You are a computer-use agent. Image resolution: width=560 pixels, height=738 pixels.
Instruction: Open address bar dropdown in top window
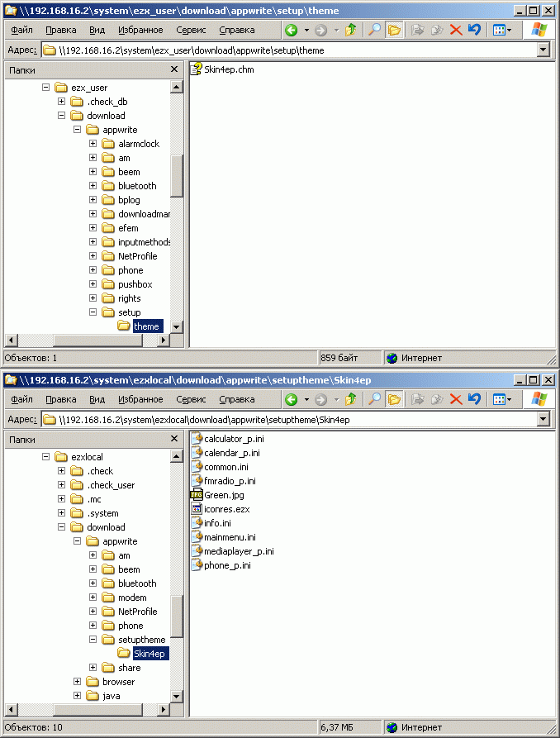point(543,50)
